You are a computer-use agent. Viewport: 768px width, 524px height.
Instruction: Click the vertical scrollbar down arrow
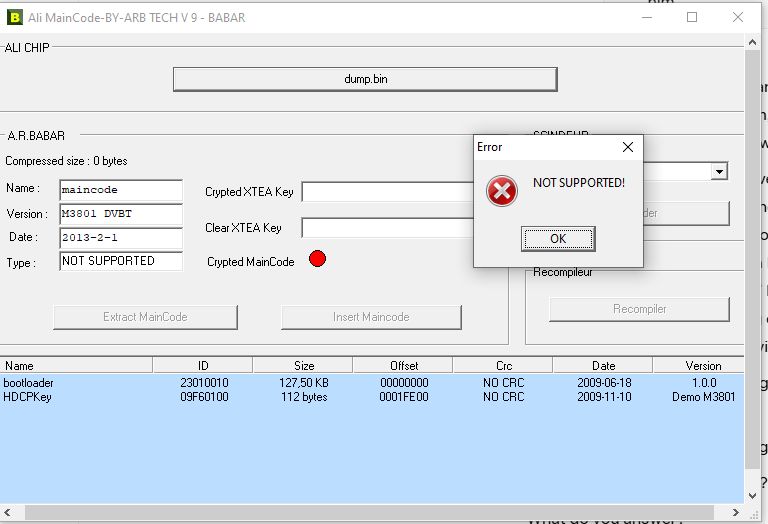(752, 496)
